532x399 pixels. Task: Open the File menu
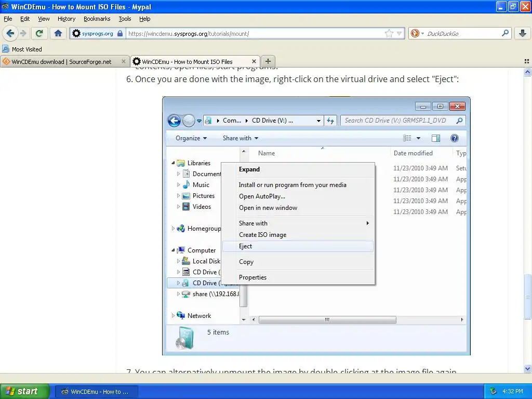(8, 19)
